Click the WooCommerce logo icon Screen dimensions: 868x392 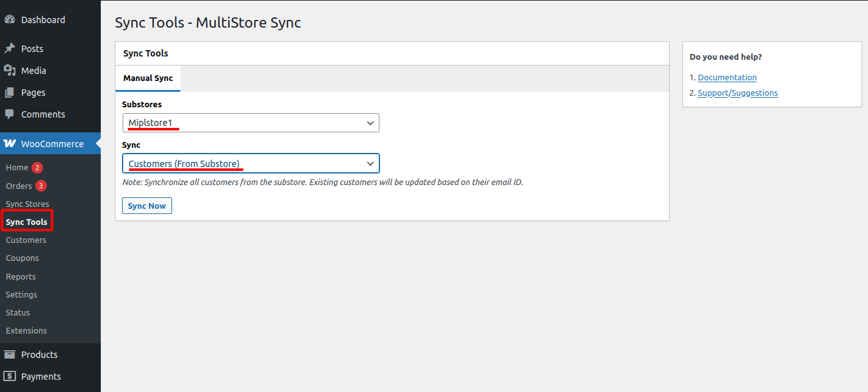tap(10, 144)
